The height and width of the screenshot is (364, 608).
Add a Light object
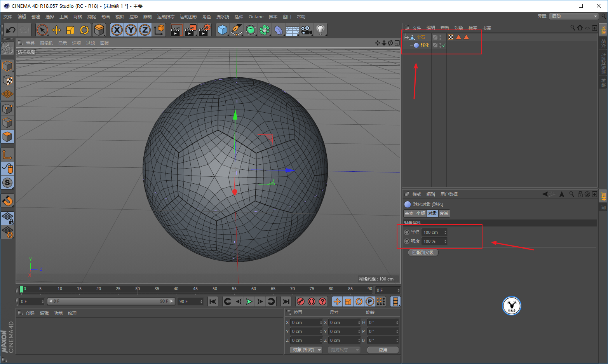coord(321,30)
